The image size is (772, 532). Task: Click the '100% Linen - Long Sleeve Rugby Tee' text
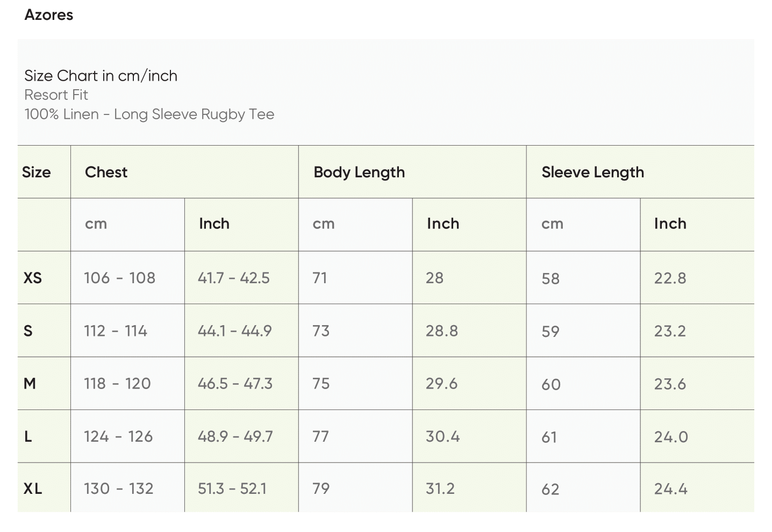point(149,114)
